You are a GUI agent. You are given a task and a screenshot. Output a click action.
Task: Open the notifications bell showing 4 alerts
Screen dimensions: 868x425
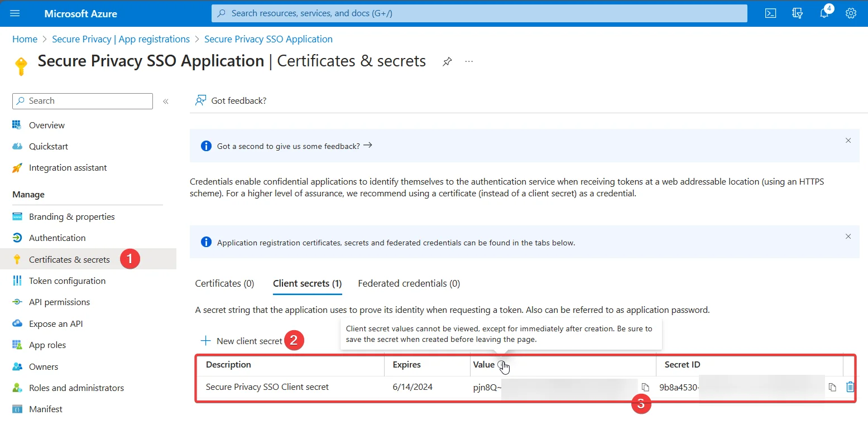824,13
